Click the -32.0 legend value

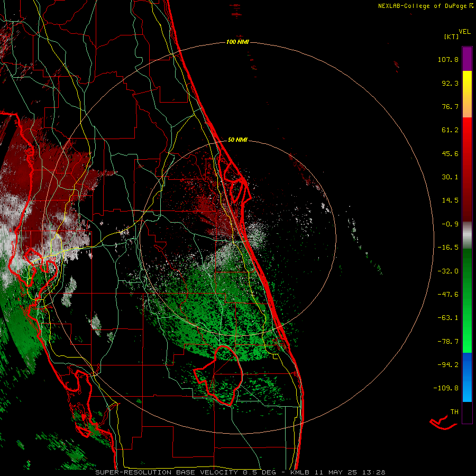click(448, 271)
